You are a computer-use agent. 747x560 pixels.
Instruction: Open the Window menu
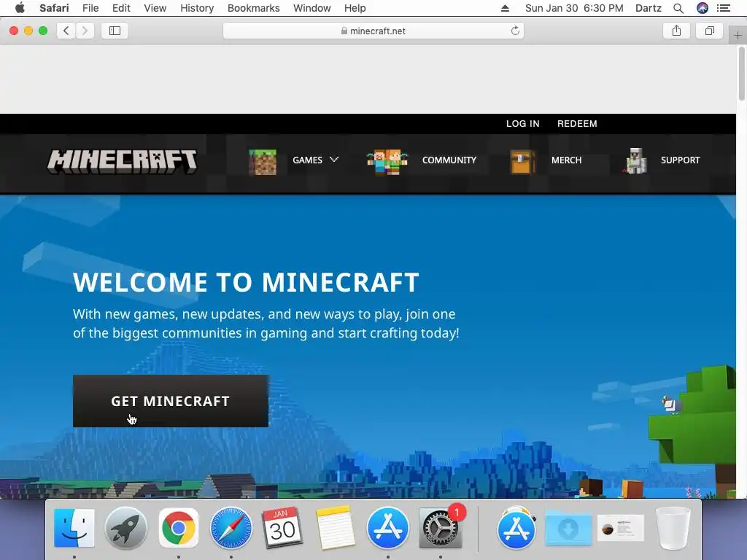click(311, 8)
